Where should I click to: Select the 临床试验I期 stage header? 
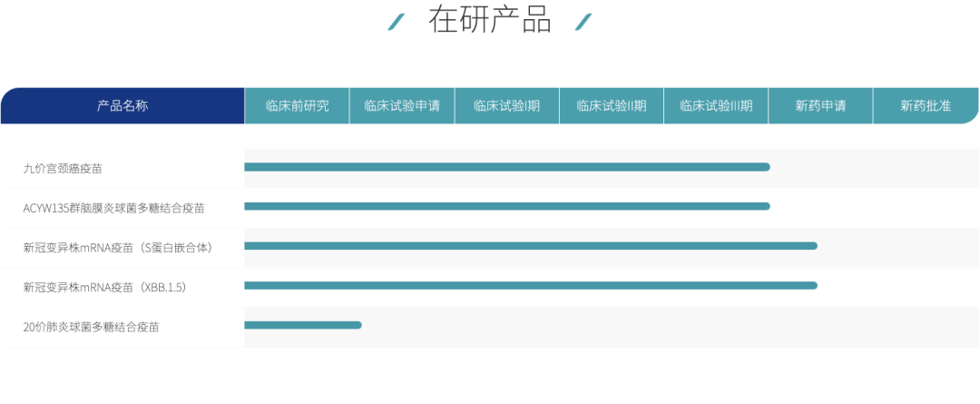507,105
